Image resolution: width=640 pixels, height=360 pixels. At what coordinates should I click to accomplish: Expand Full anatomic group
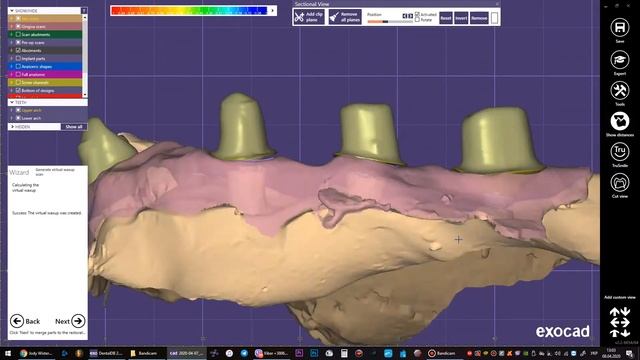click(11, 74)
